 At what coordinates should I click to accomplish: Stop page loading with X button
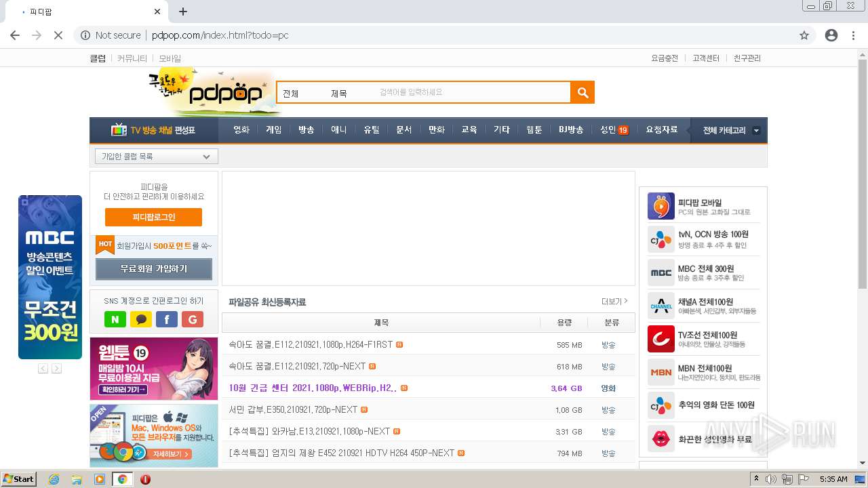pyautogui.click(x=58, y=35)
